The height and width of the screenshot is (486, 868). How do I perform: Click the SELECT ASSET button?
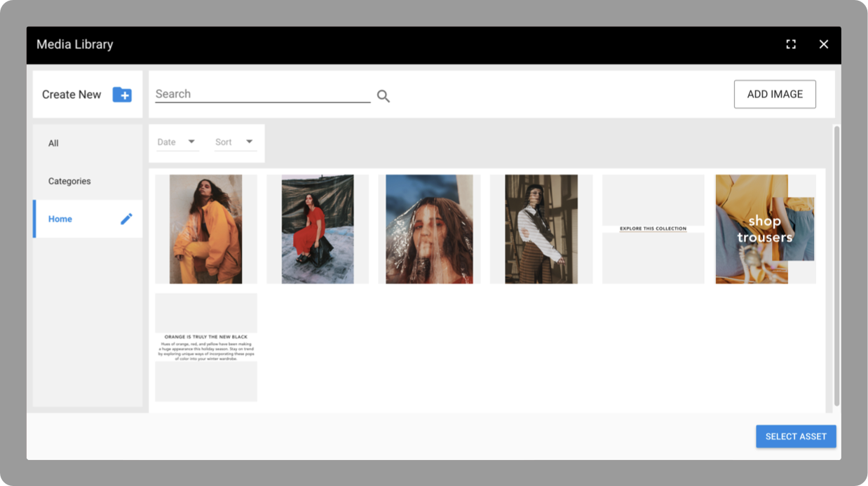796,436
